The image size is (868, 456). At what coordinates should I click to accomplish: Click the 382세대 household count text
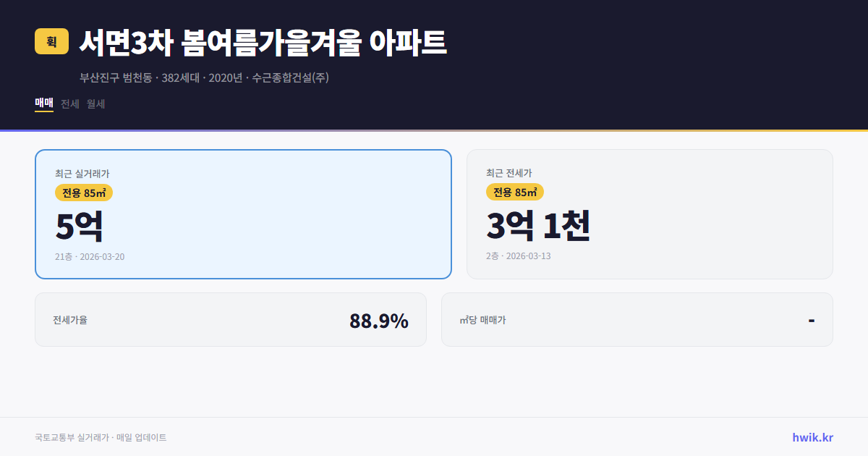click(x=179, y=77)
